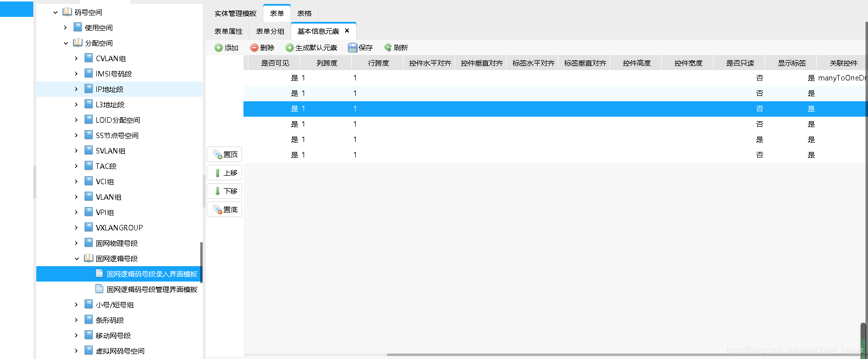
Task: Click the CVLAN组 book icon
Action: tap(89, 58)
